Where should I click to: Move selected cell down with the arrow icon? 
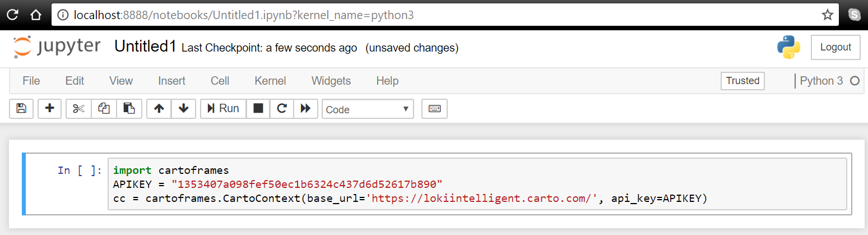click(x=183, y=109)
